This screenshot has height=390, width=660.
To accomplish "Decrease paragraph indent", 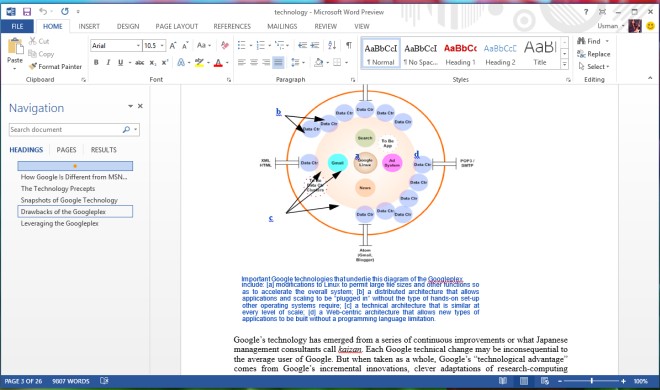I will [x=303, y=45].
